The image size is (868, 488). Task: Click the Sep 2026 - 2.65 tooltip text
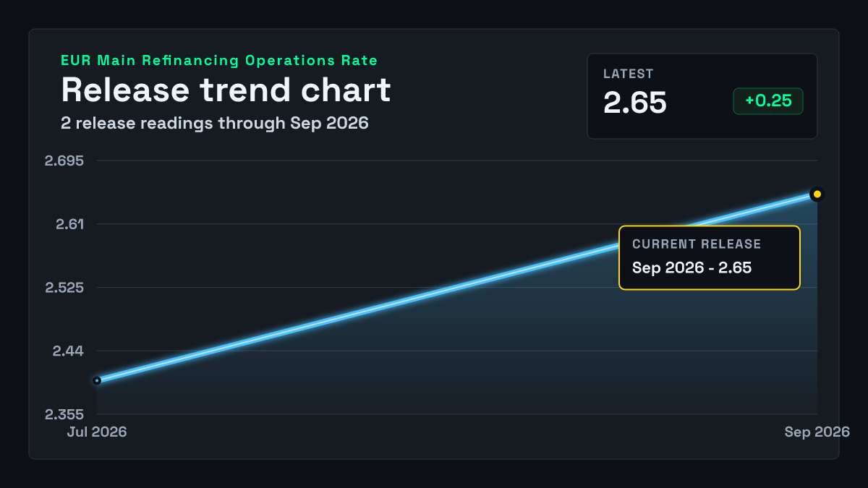point(692,267)
